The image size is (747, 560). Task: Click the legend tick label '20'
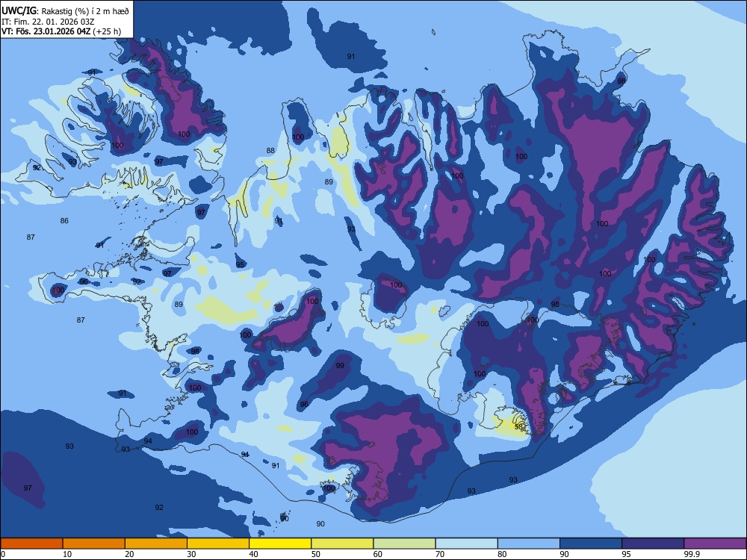129,554
